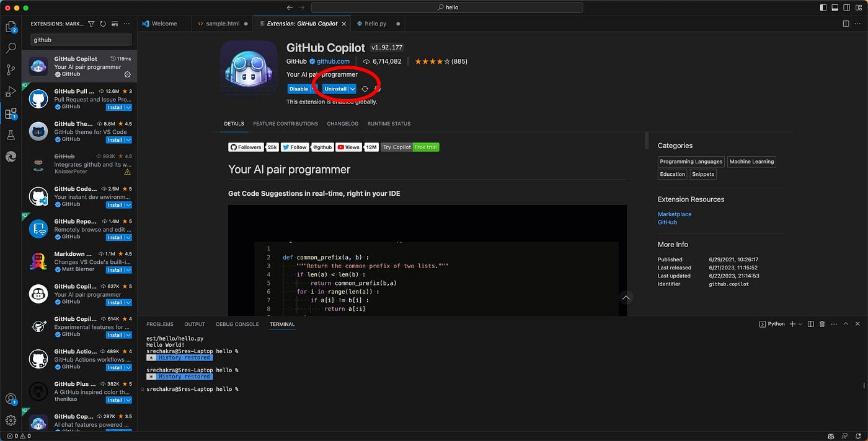
Task: Maximize the terminal panel size
Action: pos(846,324)
